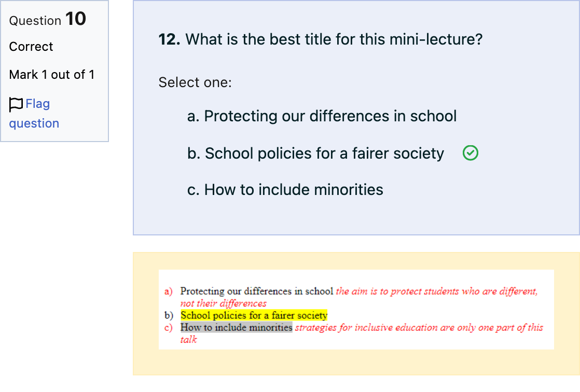Image resolution: width=580 pixels, height=392 pixels.
Task: Click the bold question number 12.
Action: [170, 39]
